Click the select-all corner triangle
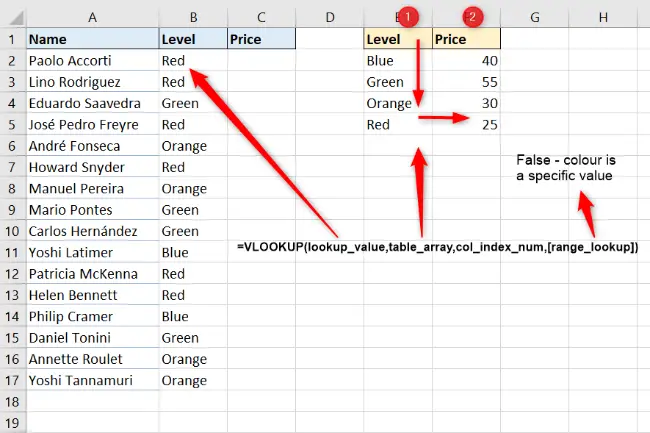 [17, 18]
